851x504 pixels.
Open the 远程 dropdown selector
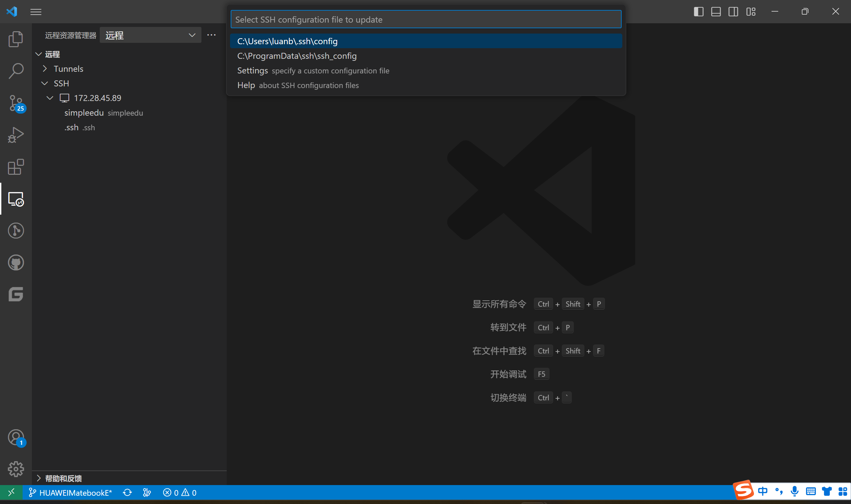151,35
